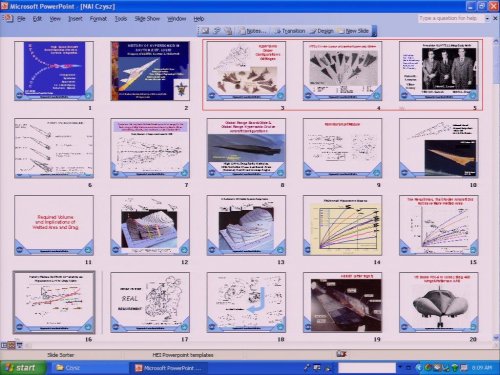Open the Slide Show menu
Screen dimensions: 500x375
coord(147,19)
